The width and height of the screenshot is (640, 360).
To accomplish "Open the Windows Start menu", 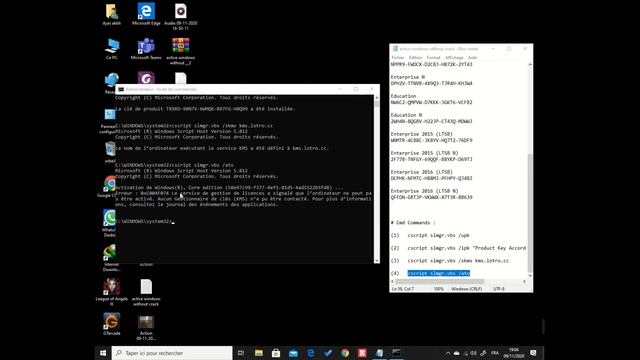I will (103, 353).
